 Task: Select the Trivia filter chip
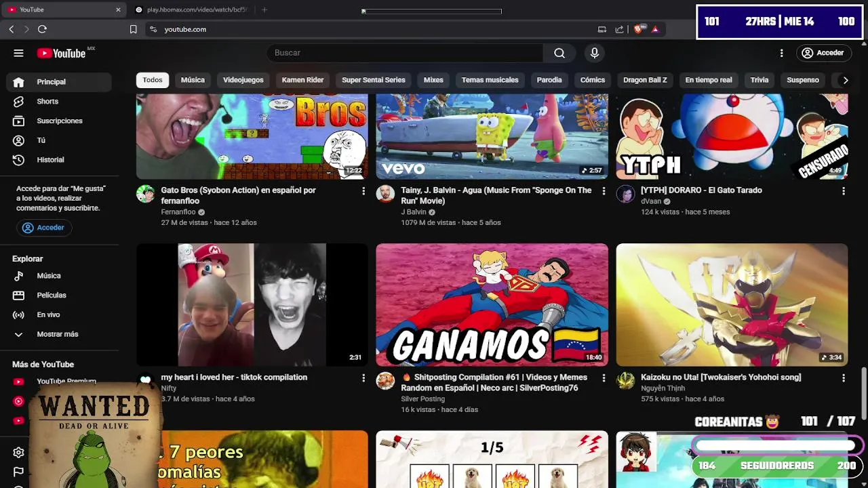tap(759, 80)
